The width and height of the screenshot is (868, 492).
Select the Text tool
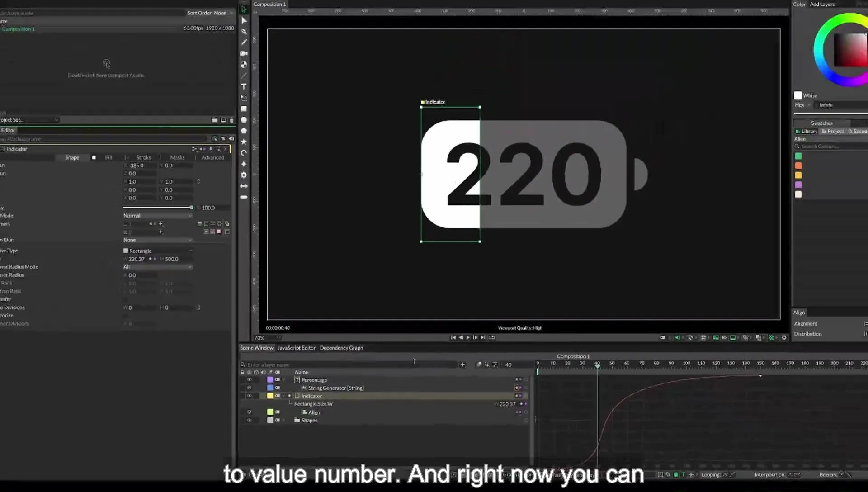tap(244, 86)
